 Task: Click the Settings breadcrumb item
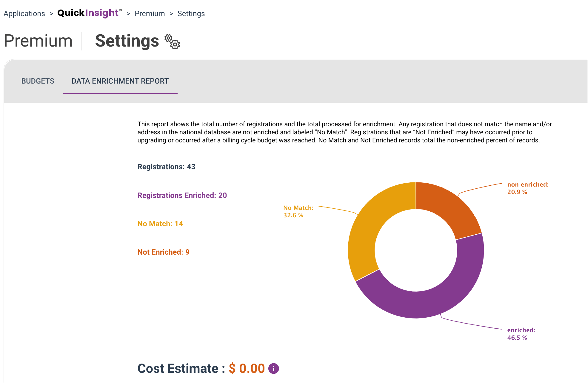(191, 14)
